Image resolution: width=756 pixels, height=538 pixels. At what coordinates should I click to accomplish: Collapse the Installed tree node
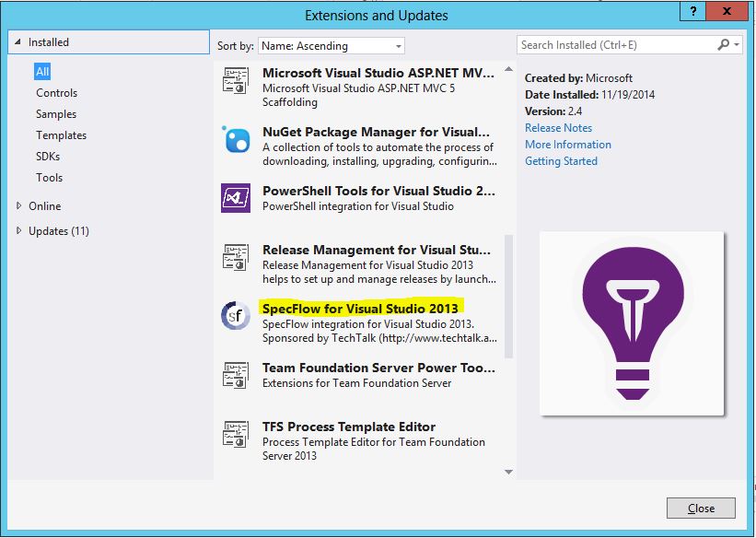17,42
